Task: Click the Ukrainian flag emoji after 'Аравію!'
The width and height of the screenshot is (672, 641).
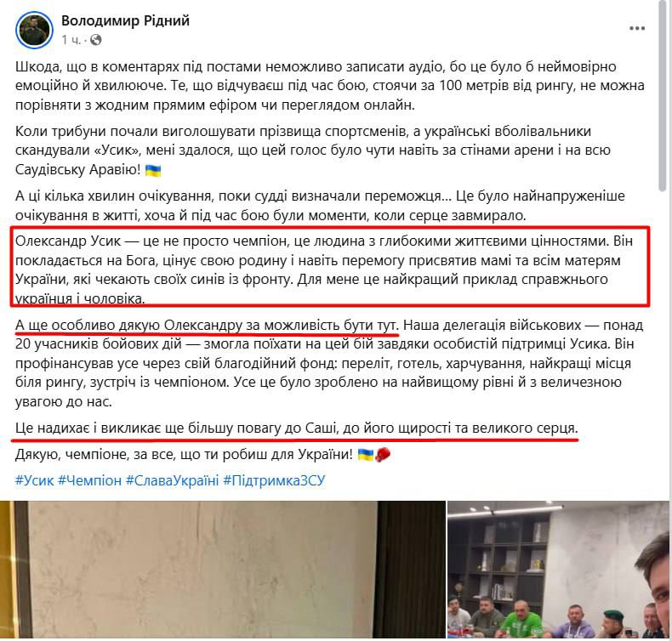Action: point(153,170)
